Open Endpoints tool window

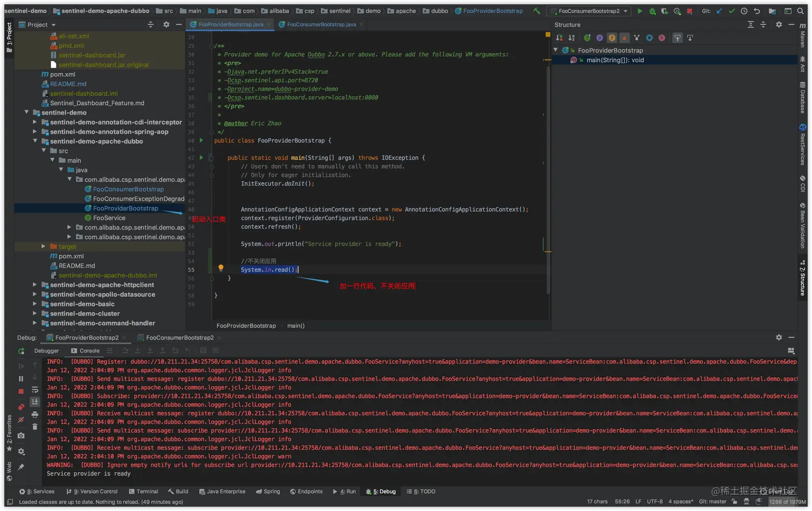(306, 492)
